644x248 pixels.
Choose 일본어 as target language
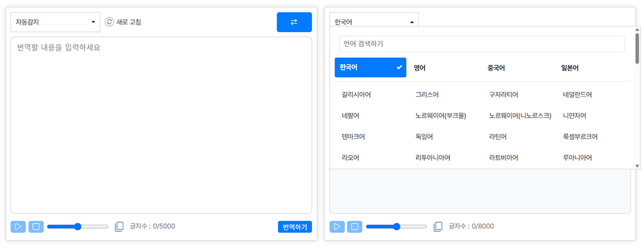569,68
